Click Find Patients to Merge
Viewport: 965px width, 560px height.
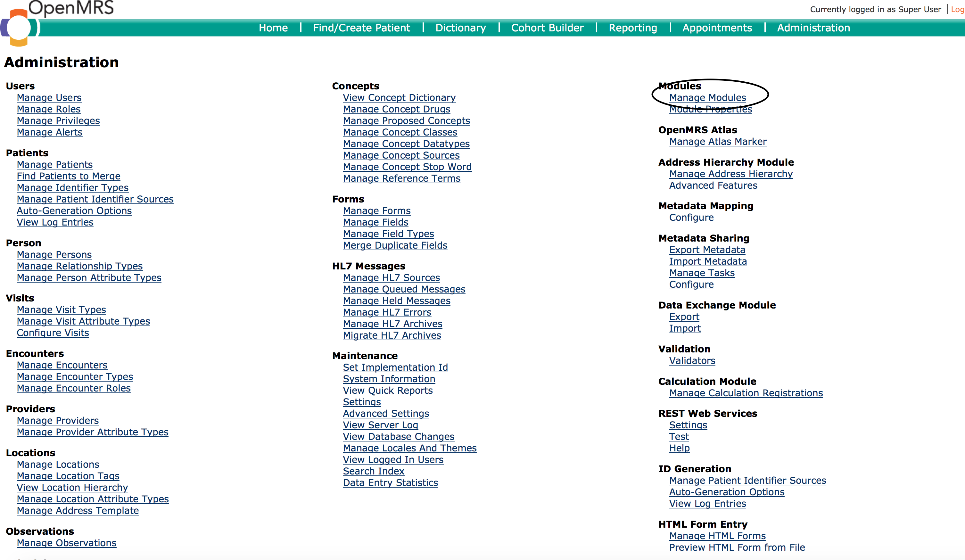[69, 176]
